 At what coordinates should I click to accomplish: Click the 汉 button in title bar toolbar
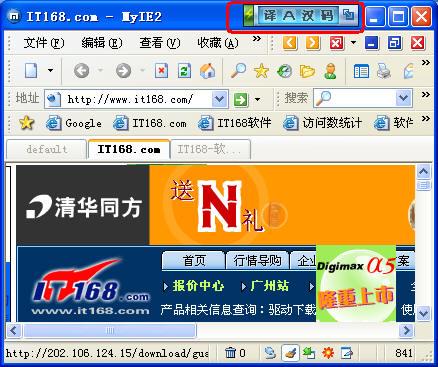308,15
